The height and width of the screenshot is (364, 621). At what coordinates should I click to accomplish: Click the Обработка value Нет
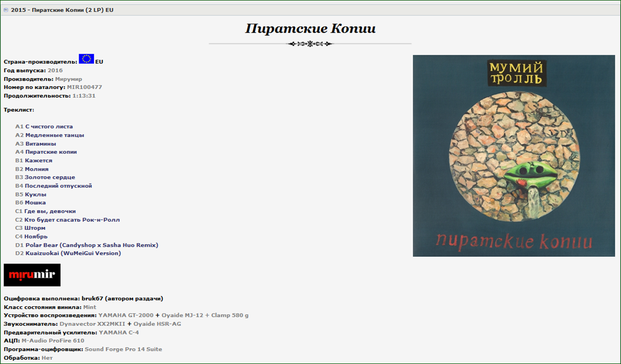pos(47,358)
